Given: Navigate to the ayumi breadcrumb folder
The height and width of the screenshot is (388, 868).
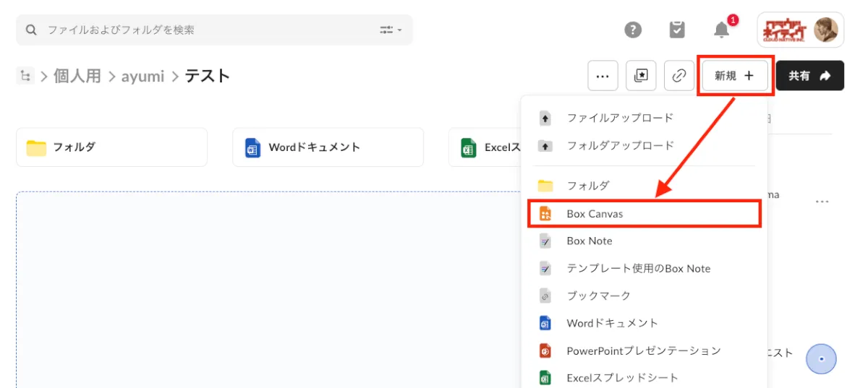Looking at the screenshot, I should click(x=142, y=76).
